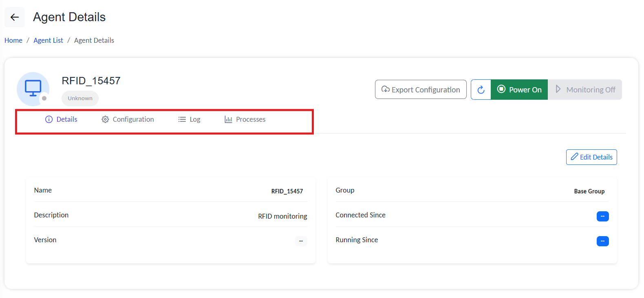Click the back arrow icon
The width and height of the screenshot is (644, 298).
point(15,17)
